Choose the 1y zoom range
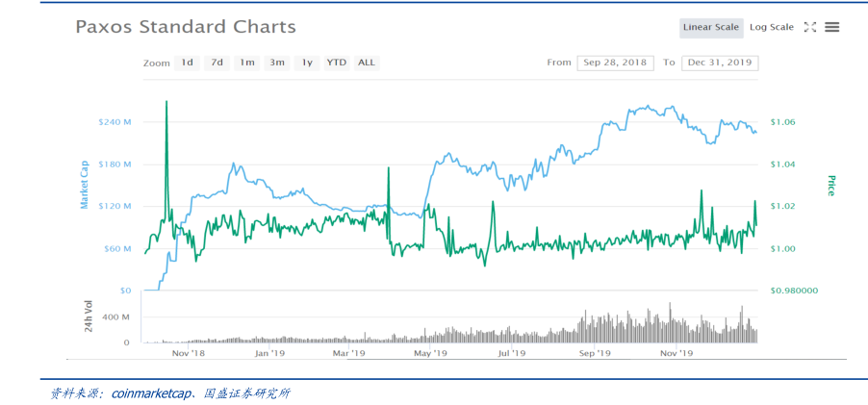Image resolution: width=868 pixels, height=405 pixels. (x=307, y=63)
